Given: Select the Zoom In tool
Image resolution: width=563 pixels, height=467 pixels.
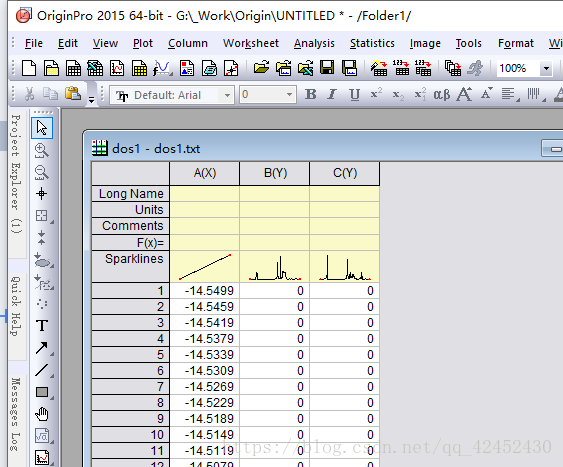Looking at the screenshot, I should [x=42, y=150].
